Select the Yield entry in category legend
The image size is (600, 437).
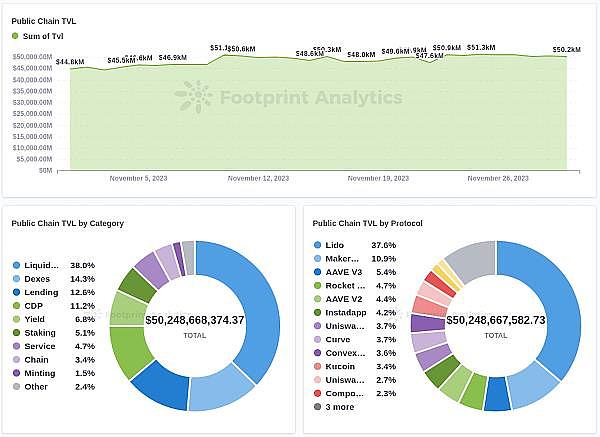coord(38,319)
